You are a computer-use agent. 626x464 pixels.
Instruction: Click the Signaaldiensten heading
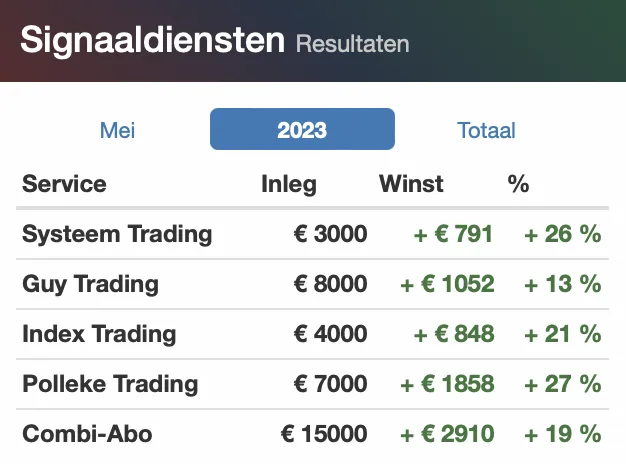point(153,41)
